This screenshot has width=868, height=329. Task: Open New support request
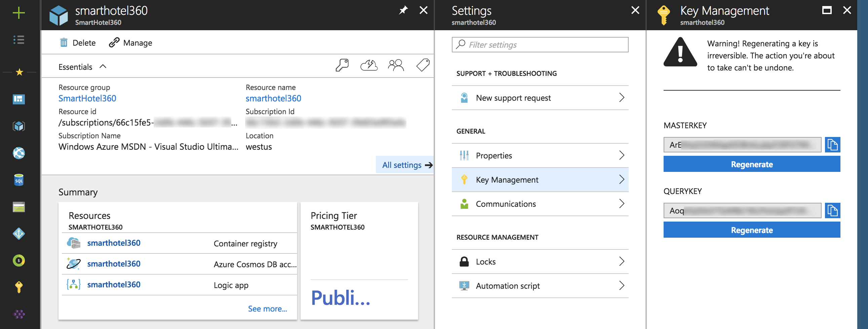pos(540,98)
